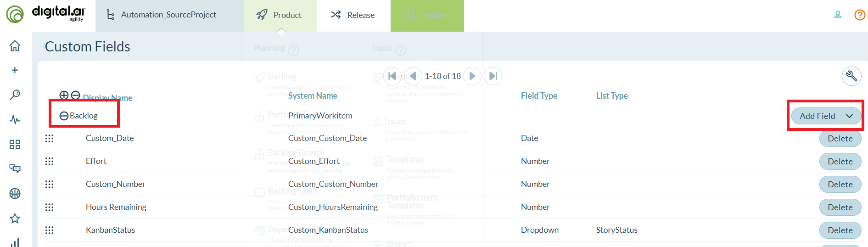Image resolution: width=868 pixels, height=247 pixels.
Task: Open the user profile icon
Action: [x=838, y=15]
